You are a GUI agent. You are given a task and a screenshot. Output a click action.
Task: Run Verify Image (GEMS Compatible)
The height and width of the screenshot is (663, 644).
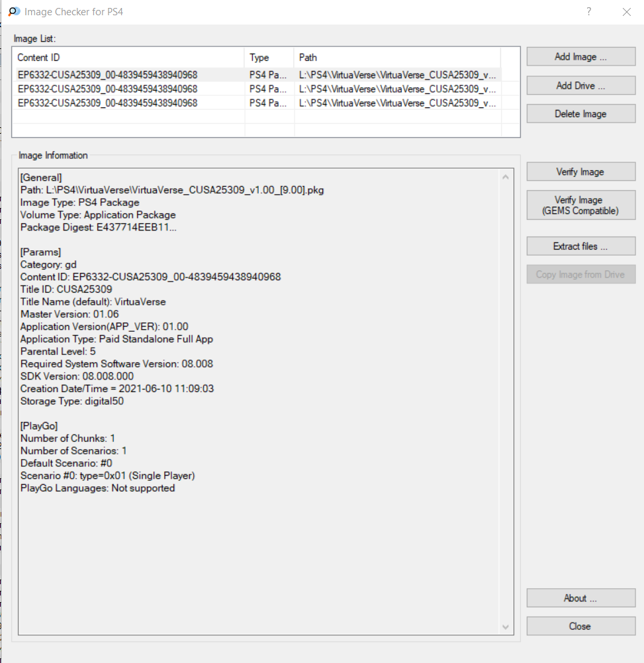[x=581, y=205]
